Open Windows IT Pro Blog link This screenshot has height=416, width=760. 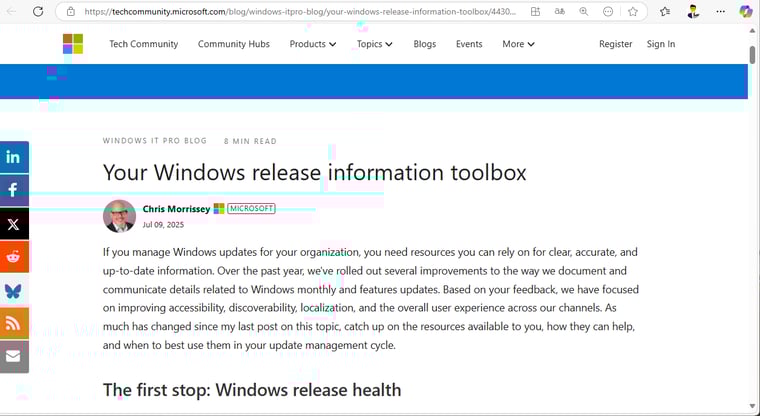155,141
